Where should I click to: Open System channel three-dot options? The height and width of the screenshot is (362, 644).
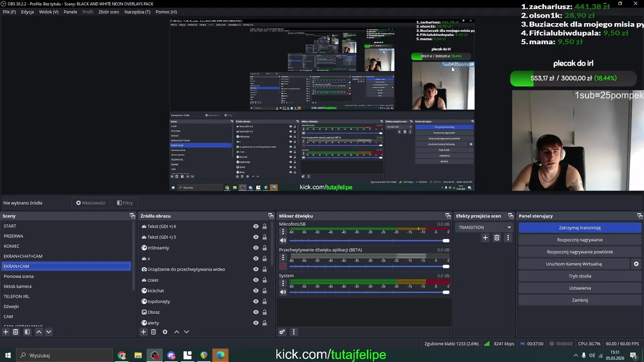click(x=283, y=283)
